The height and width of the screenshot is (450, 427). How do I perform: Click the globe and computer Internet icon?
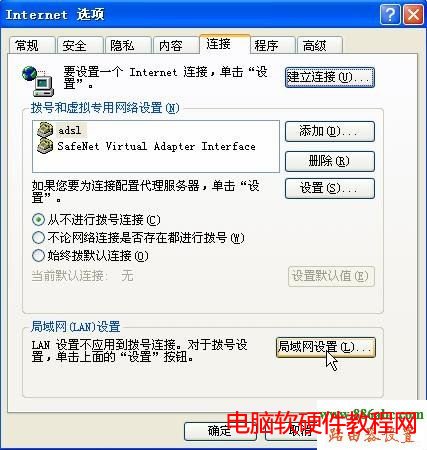(x=37, y=81)
